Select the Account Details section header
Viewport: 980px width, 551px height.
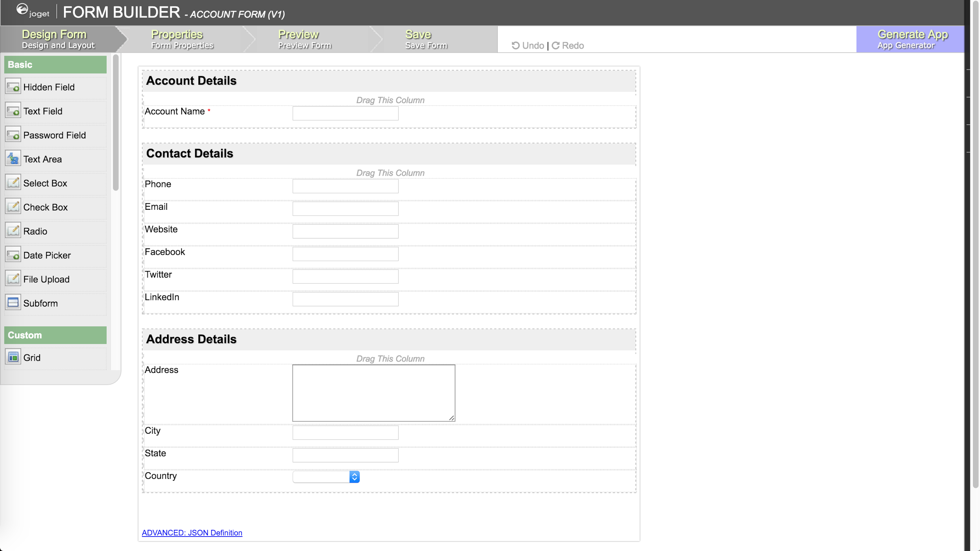coord(389,81)
